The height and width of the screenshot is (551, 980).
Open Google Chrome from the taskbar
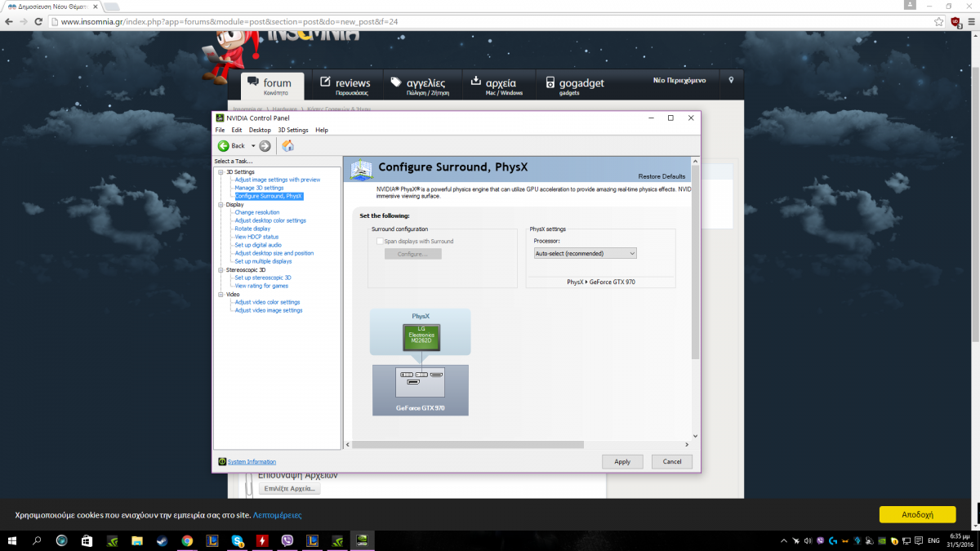coord(187,540)
